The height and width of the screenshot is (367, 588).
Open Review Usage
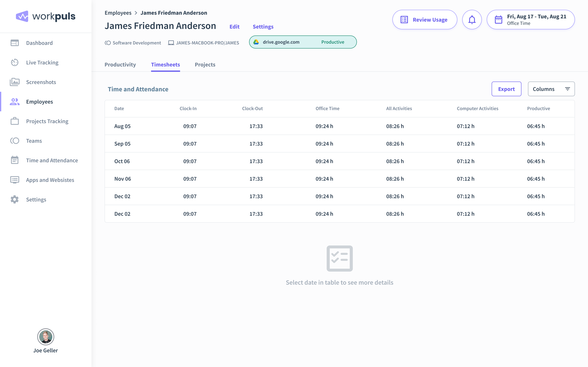pos(424,19)
